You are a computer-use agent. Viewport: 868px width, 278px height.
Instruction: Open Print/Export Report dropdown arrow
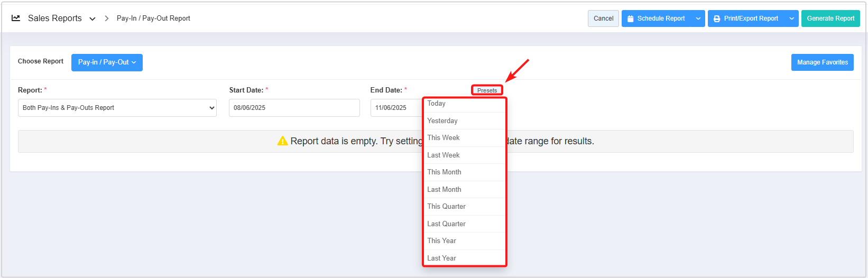coord(791,18)
